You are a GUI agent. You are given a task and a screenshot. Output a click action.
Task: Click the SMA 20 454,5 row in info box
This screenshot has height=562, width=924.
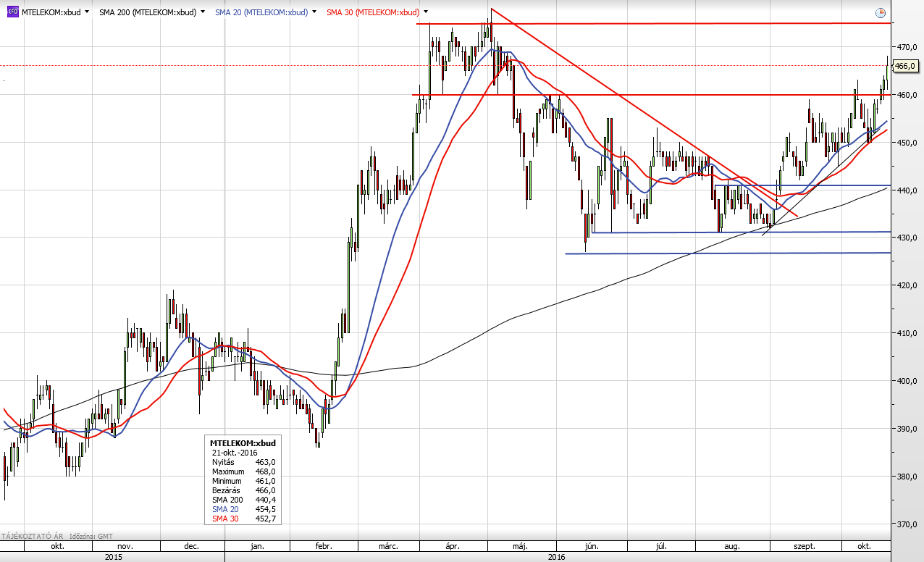pyautogui.click(x=243, y=510)
